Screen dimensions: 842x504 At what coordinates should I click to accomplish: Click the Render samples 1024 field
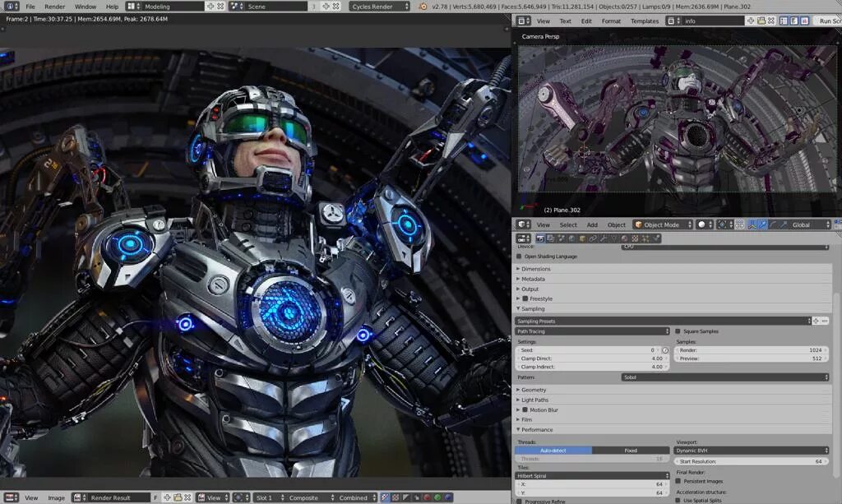pyautogui.click(x=752, y=349)
